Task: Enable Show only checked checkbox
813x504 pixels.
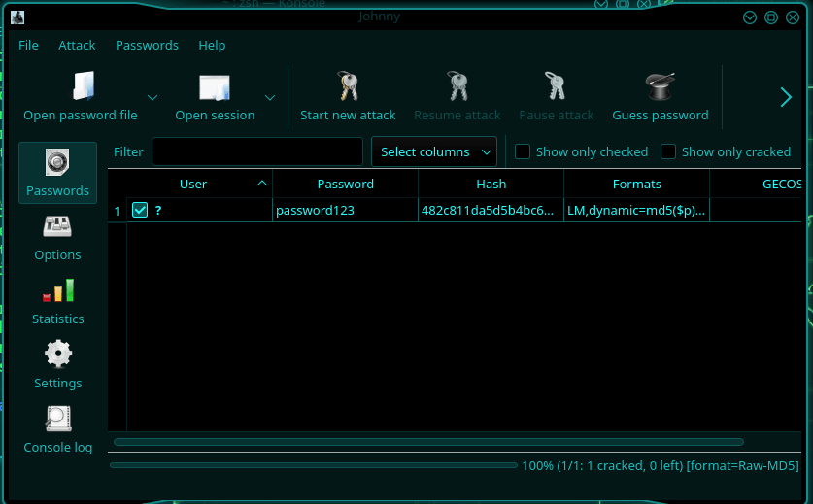Action: [x=523, y=151]
